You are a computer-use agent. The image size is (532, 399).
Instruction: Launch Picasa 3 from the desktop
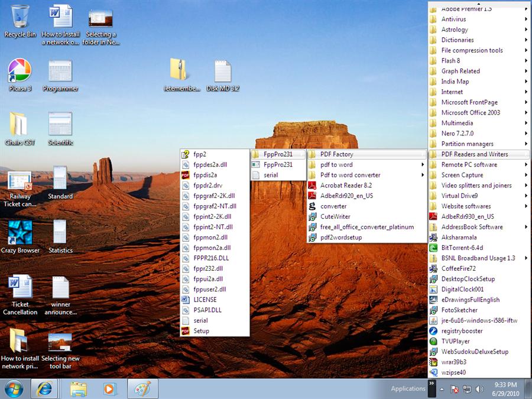19,71
